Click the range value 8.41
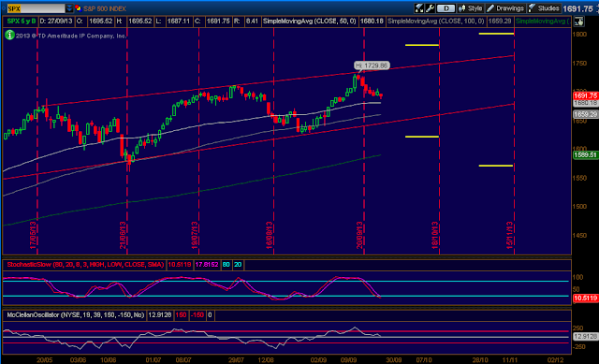 tap(252, 22)
